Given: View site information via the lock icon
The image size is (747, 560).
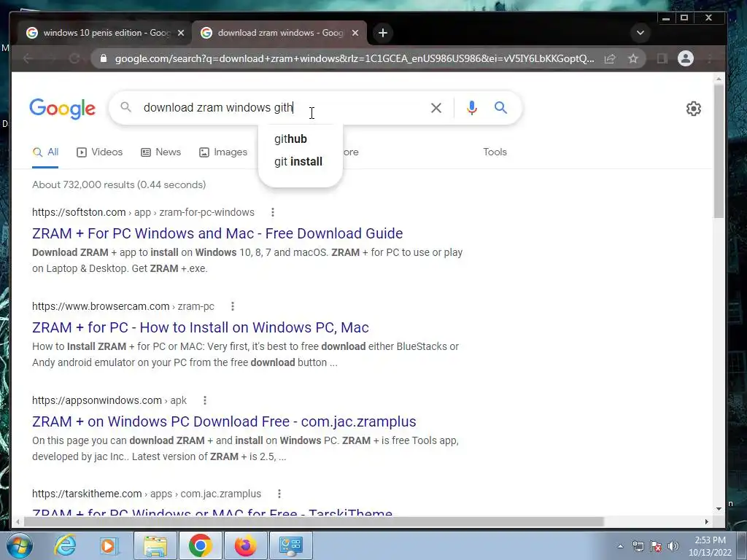Looking at the screenshot, I should click(x=104, y=58).
